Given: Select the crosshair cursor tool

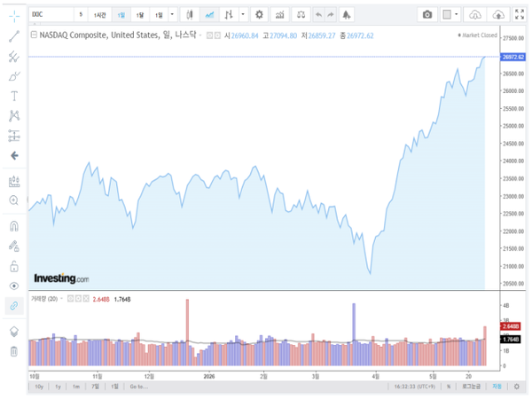Looking at the screenshot, I should [14, 16].
